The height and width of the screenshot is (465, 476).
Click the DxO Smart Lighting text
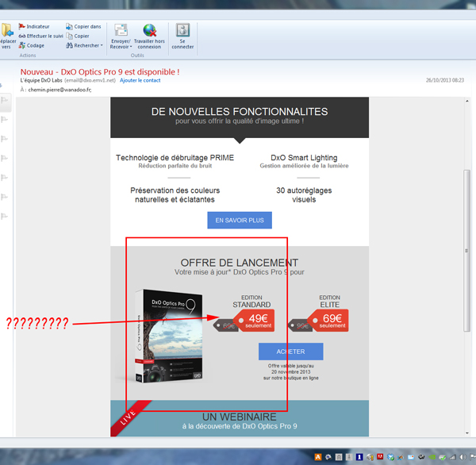(304, 158)
